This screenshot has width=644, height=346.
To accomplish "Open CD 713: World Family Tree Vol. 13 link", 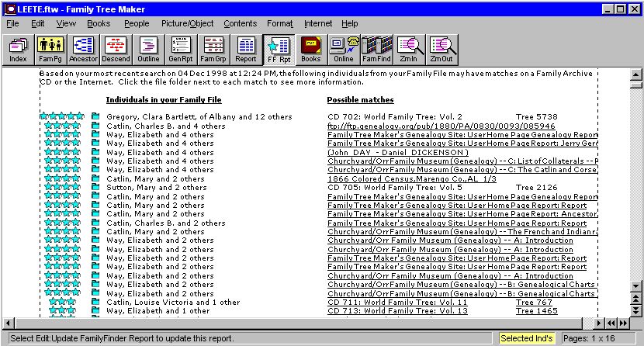I will pyautogui.click(x=397, y=311).
